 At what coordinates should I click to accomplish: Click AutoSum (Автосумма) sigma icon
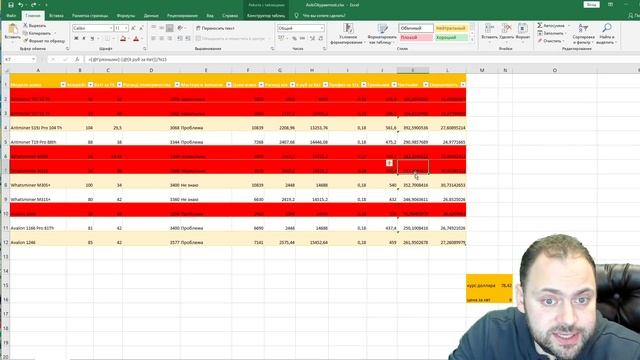(540, 26)
